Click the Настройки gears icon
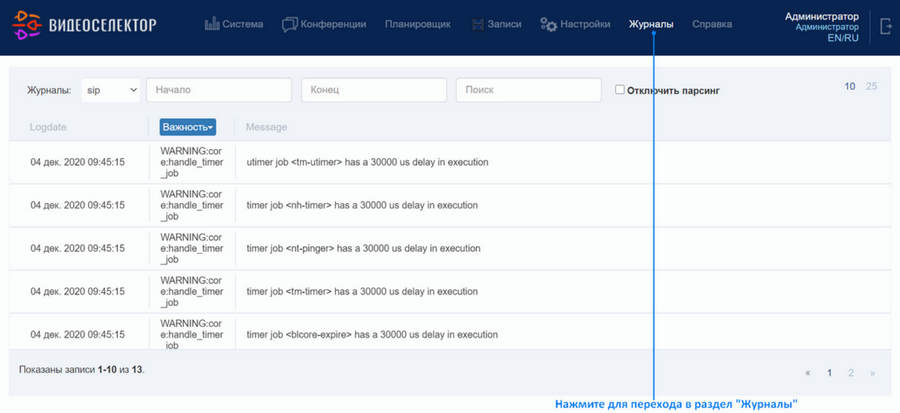 (x=548, y=25)
